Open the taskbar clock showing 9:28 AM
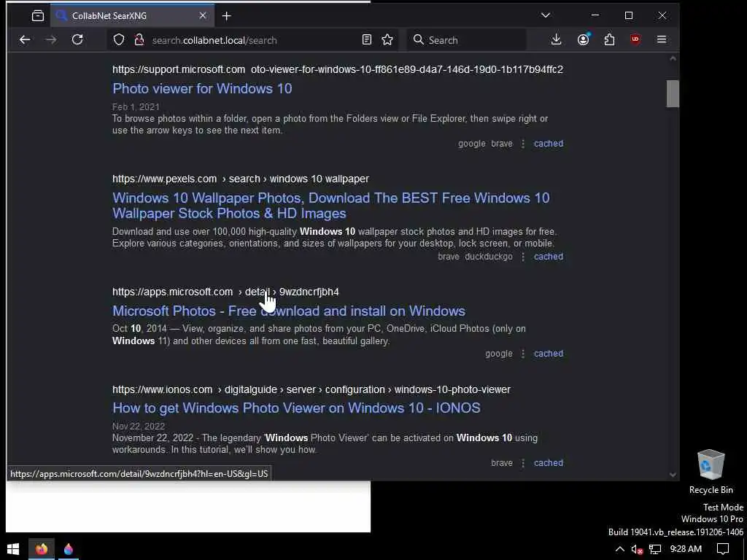Viewport: 747px width, 560px height. (x=686, y=549)
